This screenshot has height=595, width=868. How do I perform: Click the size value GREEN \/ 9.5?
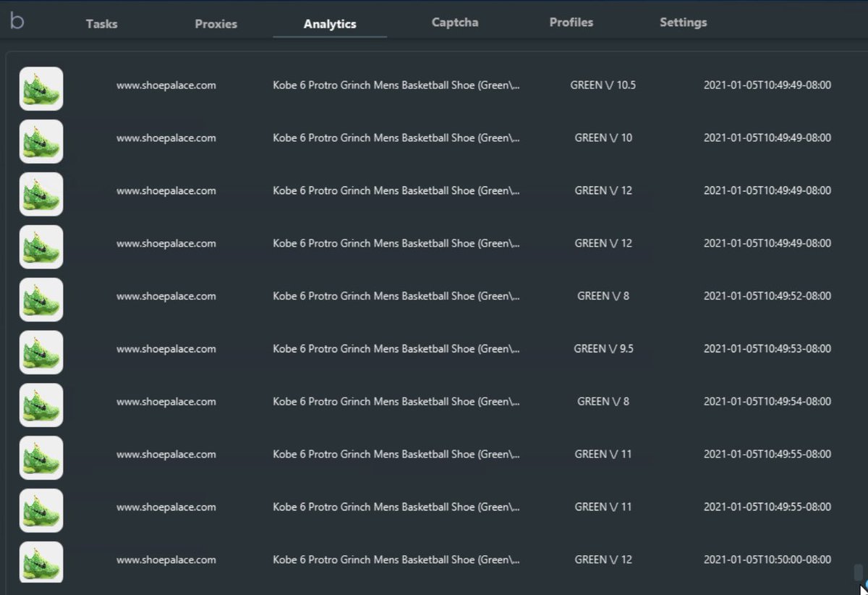[x=603, y=349]
